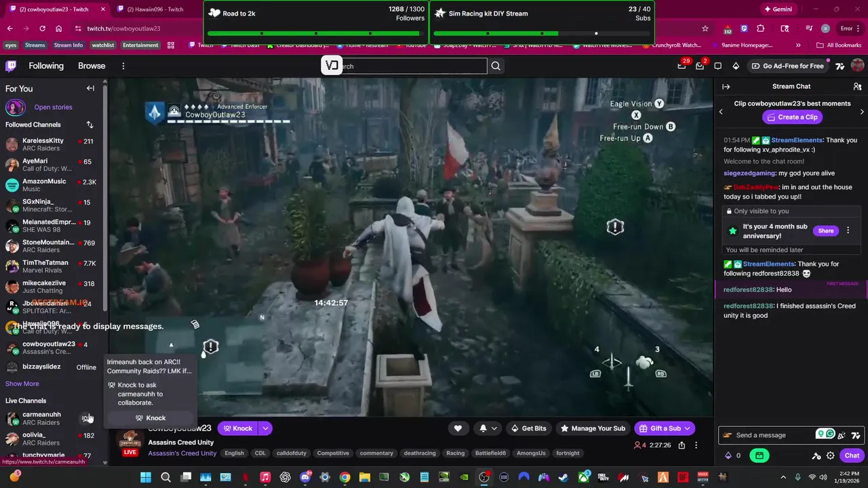Click Knock in the carmeanuhh popup
Screen dimensions: 868x488
(150, 418)
